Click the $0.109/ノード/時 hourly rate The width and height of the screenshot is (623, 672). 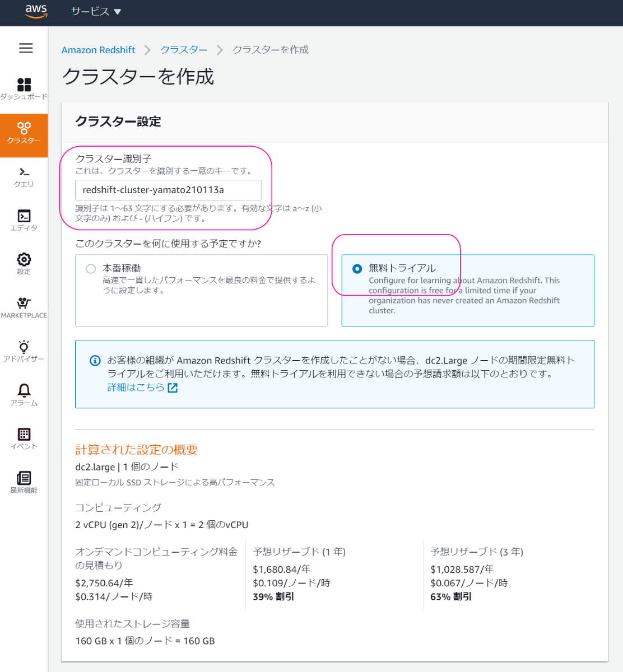[x=291, y=584]
